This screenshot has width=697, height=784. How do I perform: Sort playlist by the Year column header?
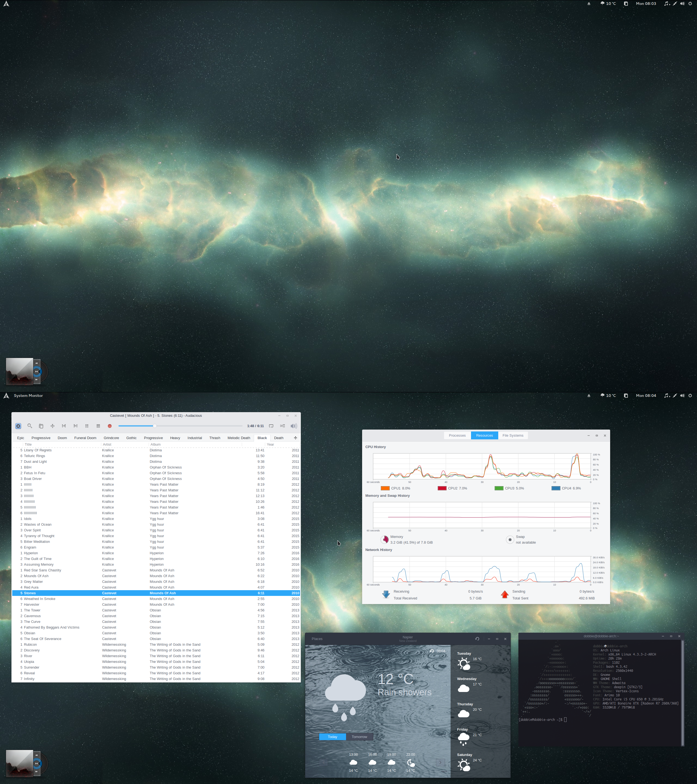pyautogui.click(x=283, y=445)
